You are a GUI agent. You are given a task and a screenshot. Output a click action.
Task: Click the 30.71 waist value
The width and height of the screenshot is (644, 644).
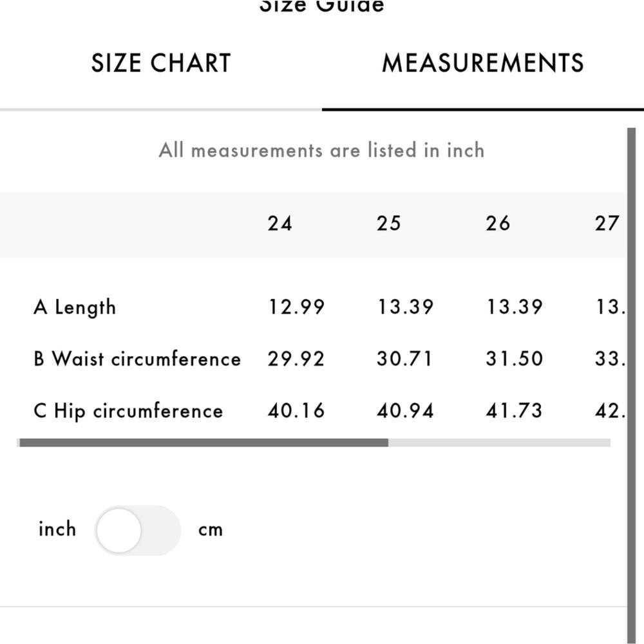point(404,359)
